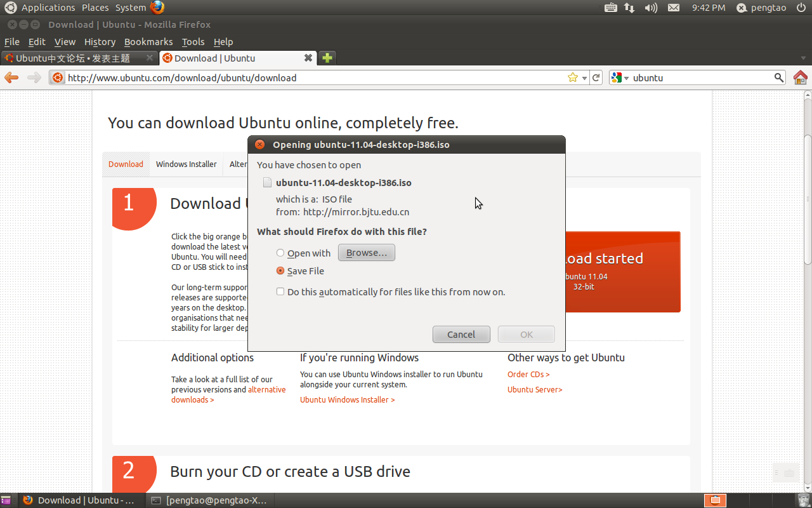Click the site identity icon beside the URL
The width and height of the screenshot is (812, 508).
58,77
